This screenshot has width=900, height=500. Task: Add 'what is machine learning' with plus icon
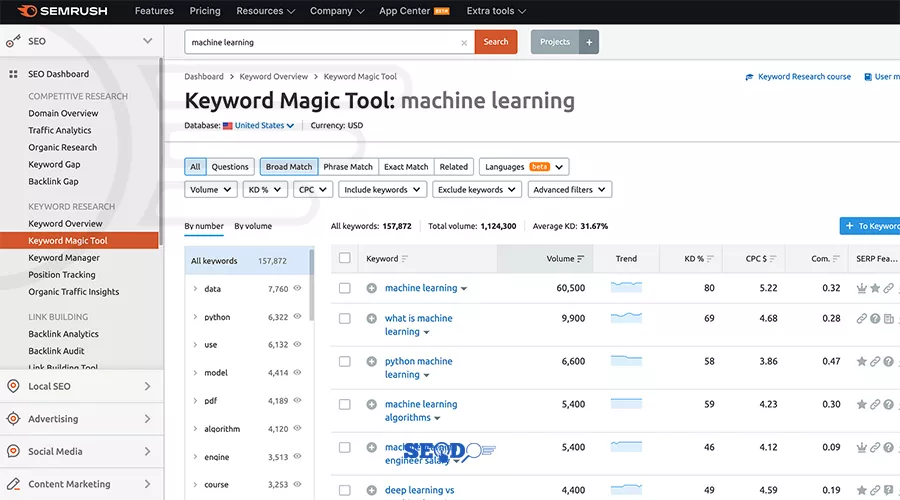[x=372, y=318]
